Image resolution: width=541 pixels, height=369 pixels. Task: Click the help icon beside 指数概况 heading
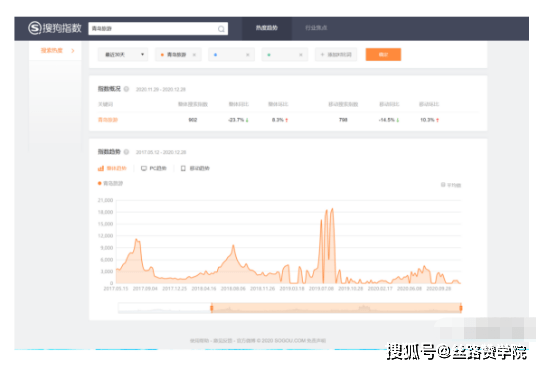pyautogui.click(x=126, y=89)
